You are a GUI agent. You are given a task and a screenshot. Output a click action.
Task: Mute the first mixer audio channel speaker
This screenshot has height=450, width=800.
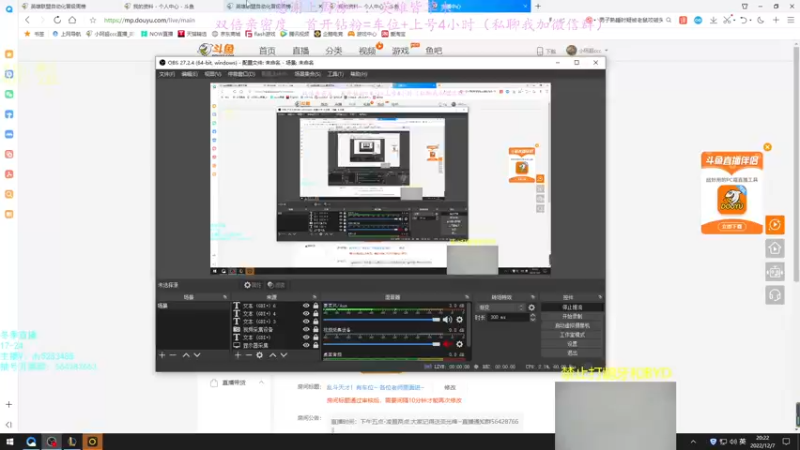tap(447, 319)
